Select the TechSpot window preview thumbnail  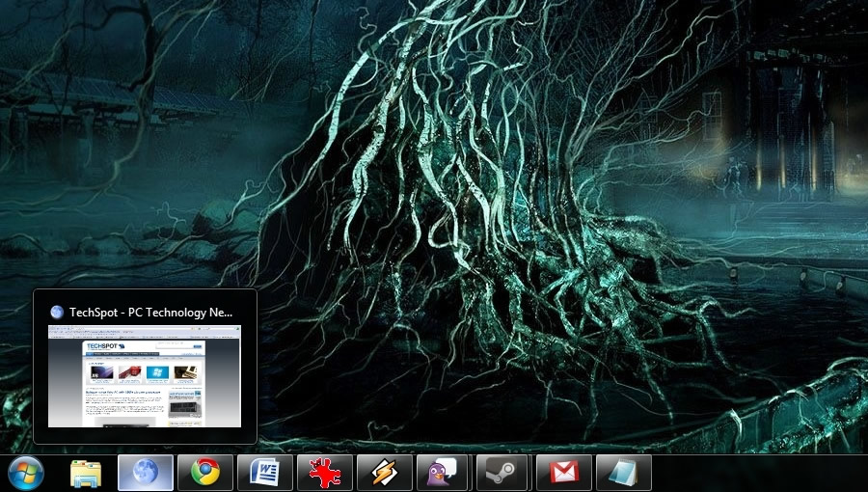[145, 376]
